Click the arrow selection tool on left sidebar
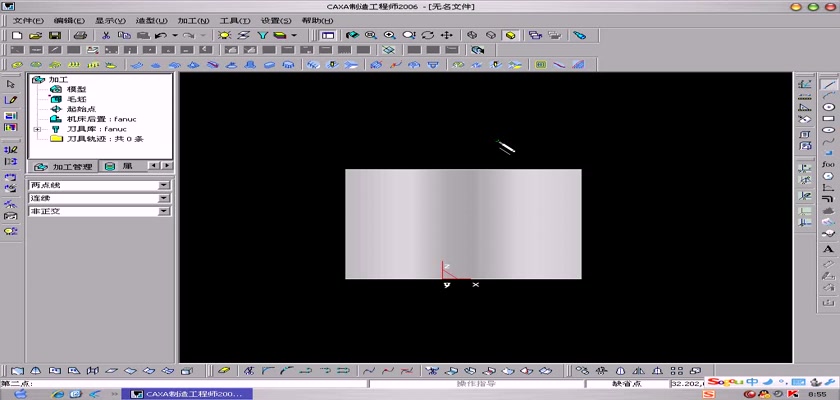Viewport: 840px width, 400px height. coord(11,84)
